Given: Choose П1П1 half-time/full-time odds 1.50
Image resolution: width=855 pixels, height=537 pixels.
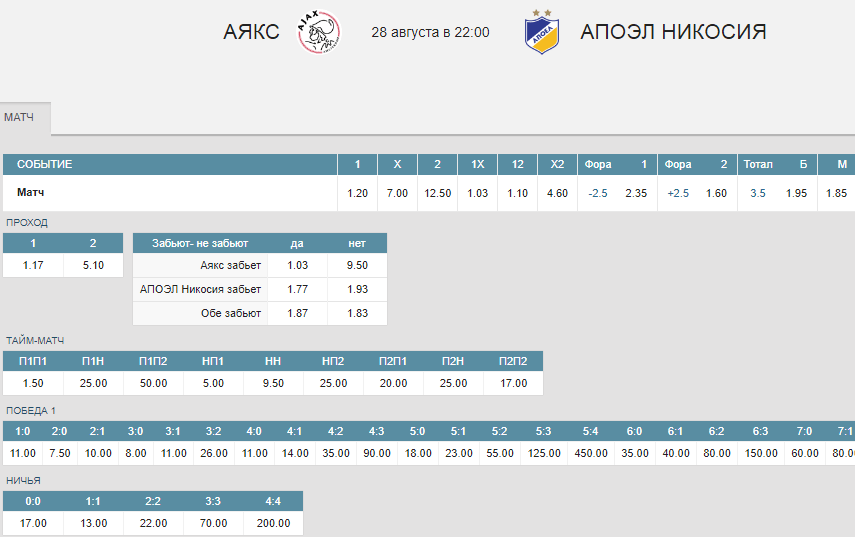Looking at the screenshot, I should 33,383.
